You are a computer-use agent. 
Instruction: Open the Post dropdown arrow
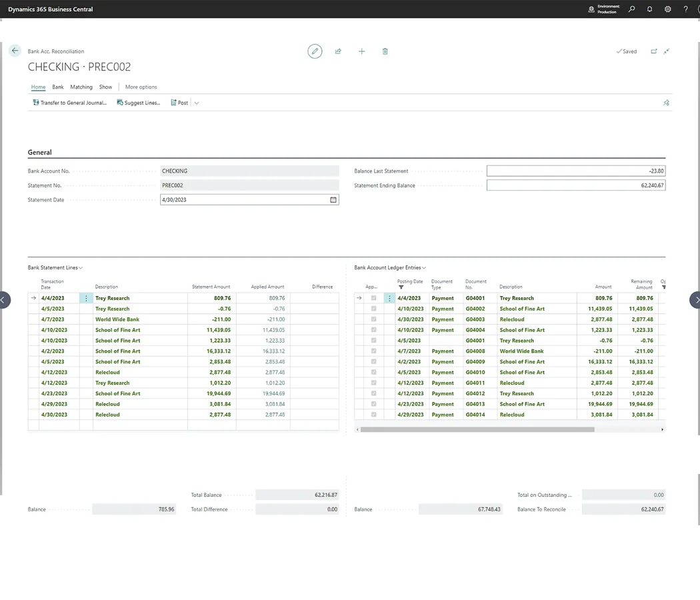(x=197, y=103)
